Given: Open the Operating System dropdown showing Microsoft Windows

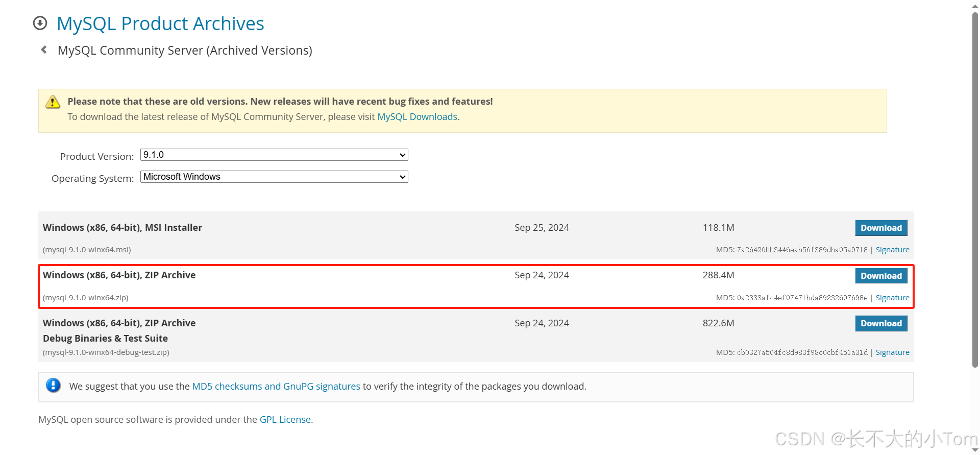Looking at the screenshot, I should (274, 177).
